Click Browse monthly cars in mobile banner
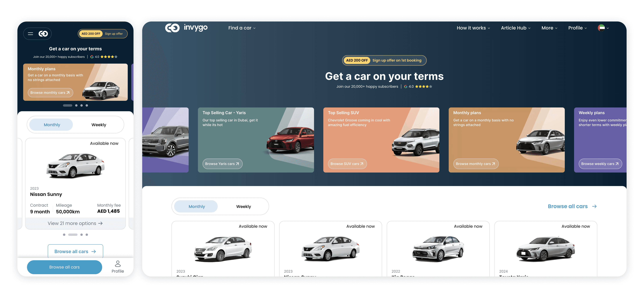 (50, 93)
